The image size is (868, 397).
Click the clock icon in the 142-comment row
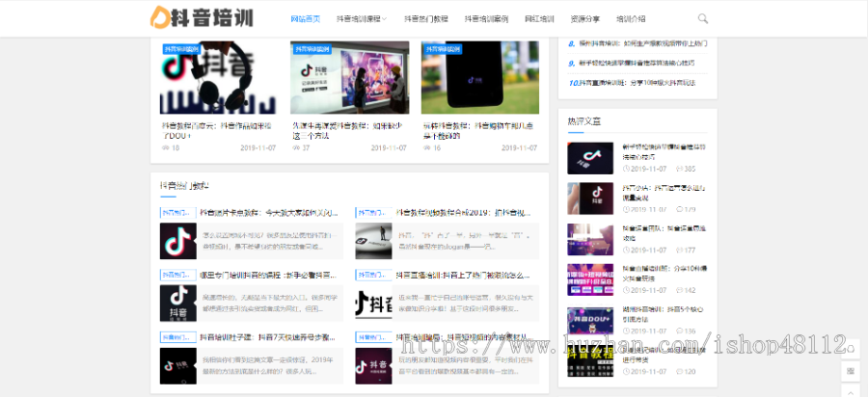click(x=626, y=290)
